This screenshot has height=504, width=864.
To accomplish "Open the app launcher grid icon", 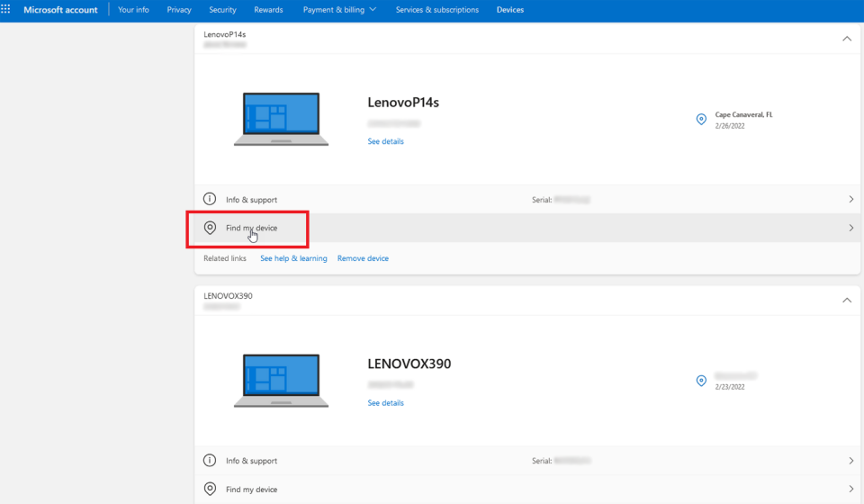I will click(x=5, y=9).
